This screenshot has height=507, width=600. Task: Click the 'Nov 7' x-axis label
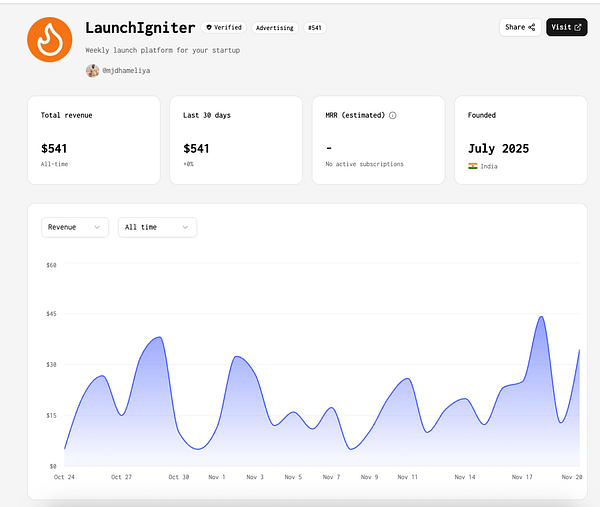click(x=331, y=477)
